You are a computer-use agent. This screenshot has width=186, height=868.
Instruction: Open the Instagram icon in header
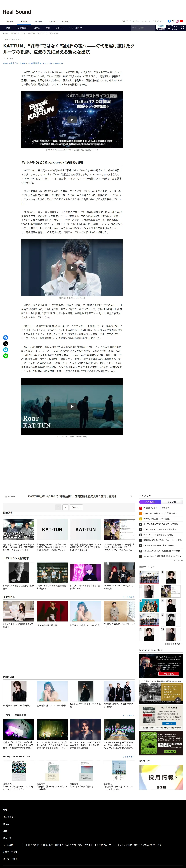point(177,21)
